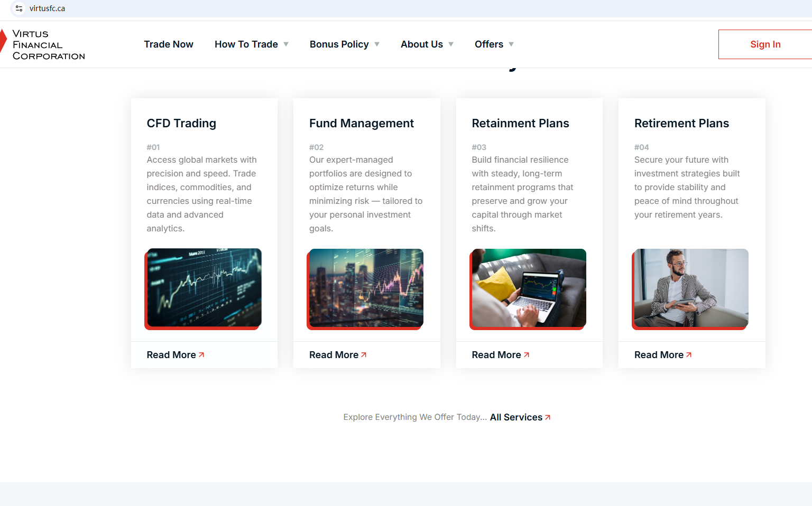Image resolution: width=812 pixels, height=506 pixels.
Task: Open the CFD Trading chart thumbnail
Action: 204,288
